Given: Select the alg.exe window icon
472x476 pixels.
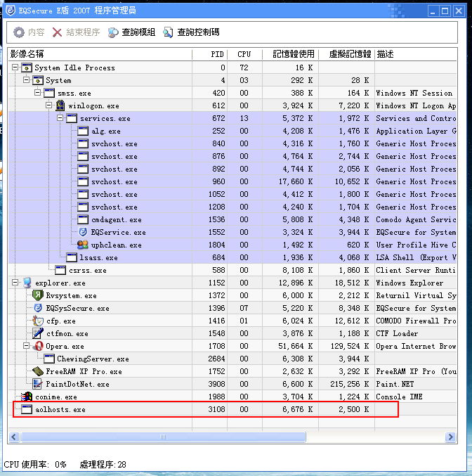Looking at the screenshot, I should click(83, 131).
